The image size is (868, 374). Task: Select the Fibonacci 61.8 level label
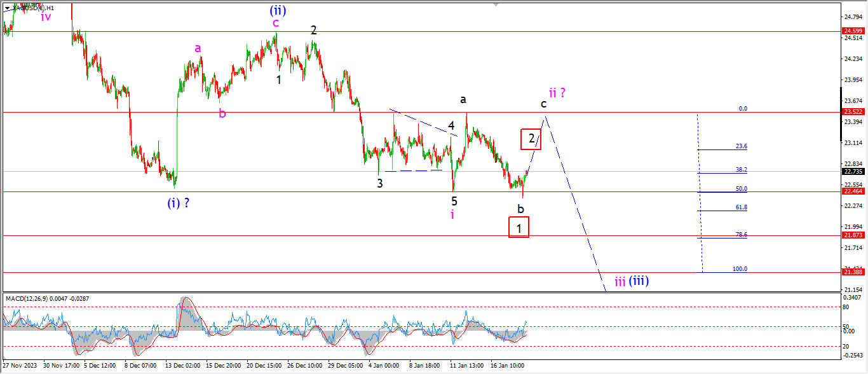[741, 207]
